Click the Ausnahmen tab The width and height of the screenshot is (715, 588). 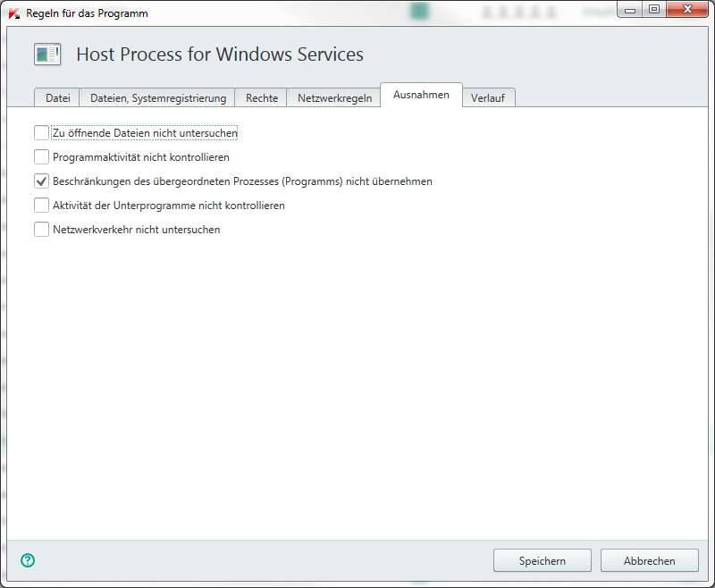coord(421,95)
